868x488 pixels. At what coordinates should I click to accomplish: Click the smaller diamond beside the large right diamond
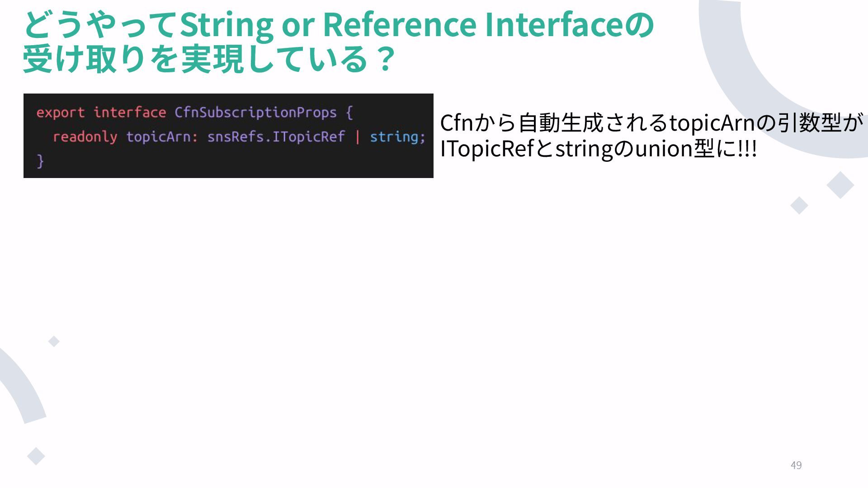coord(799,206)
